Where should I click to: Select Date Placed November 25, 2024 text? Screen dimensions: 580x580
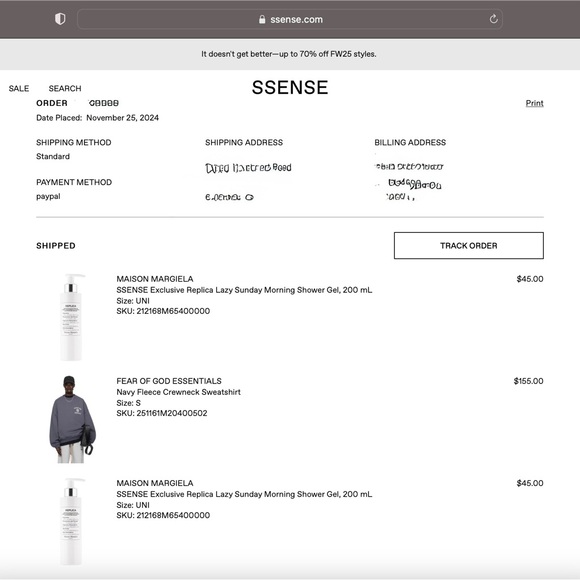click(x=98, y=118)
